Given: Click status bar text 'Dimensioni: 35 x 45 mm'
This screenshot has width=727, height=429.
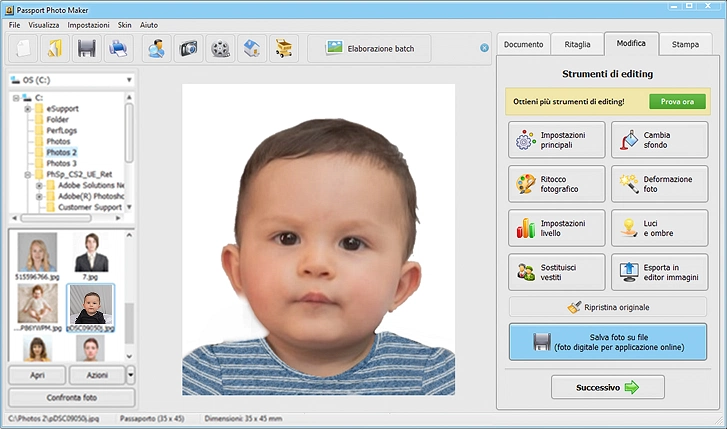Looking at the screenshot, I should (243, 418).
